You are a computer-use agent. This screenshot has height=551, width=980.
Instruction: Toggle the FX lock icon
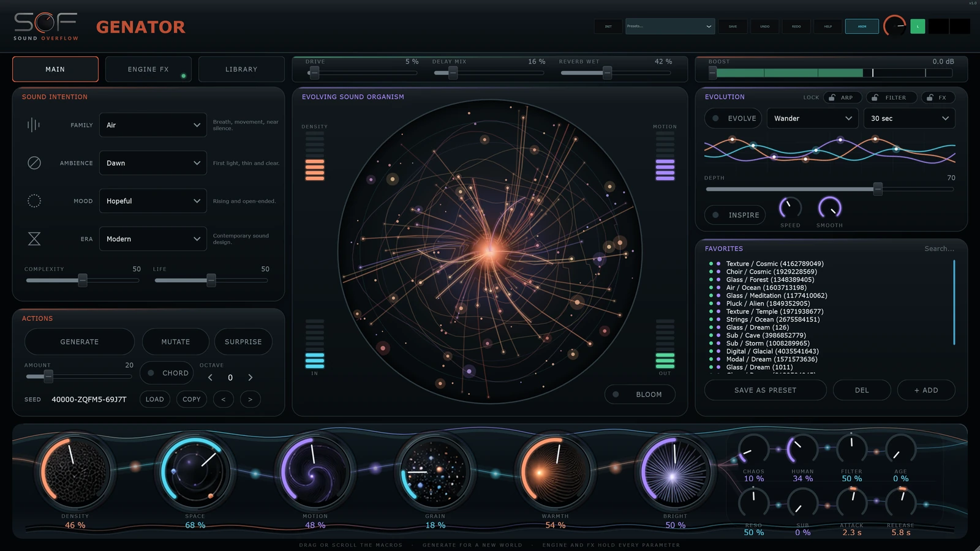pos(930,97)
